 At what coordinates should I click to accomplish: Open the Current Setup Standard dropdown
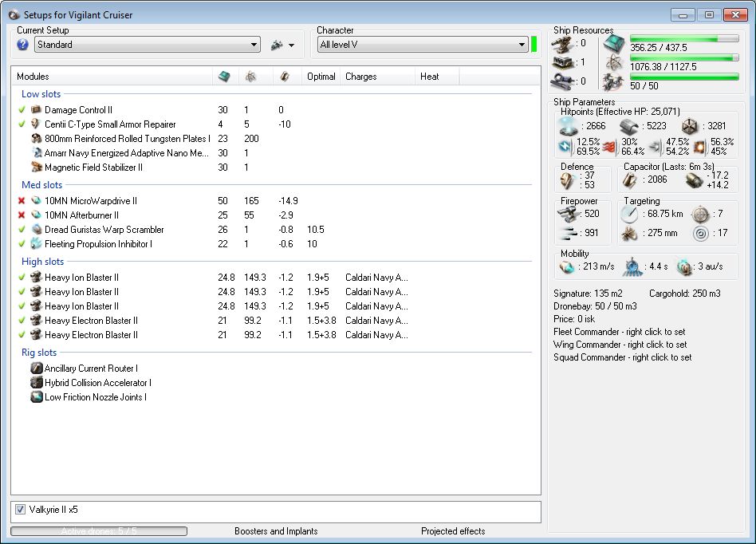(148, 45)
